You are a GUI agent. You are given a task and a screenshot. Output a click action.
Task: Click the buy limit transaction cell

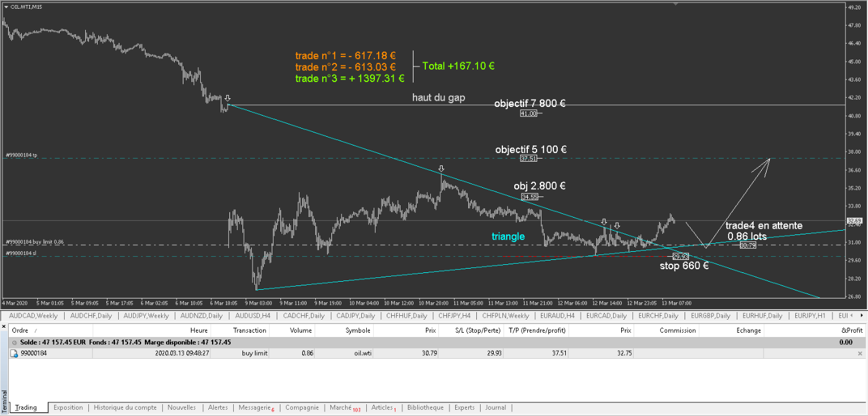click(254, 353)
